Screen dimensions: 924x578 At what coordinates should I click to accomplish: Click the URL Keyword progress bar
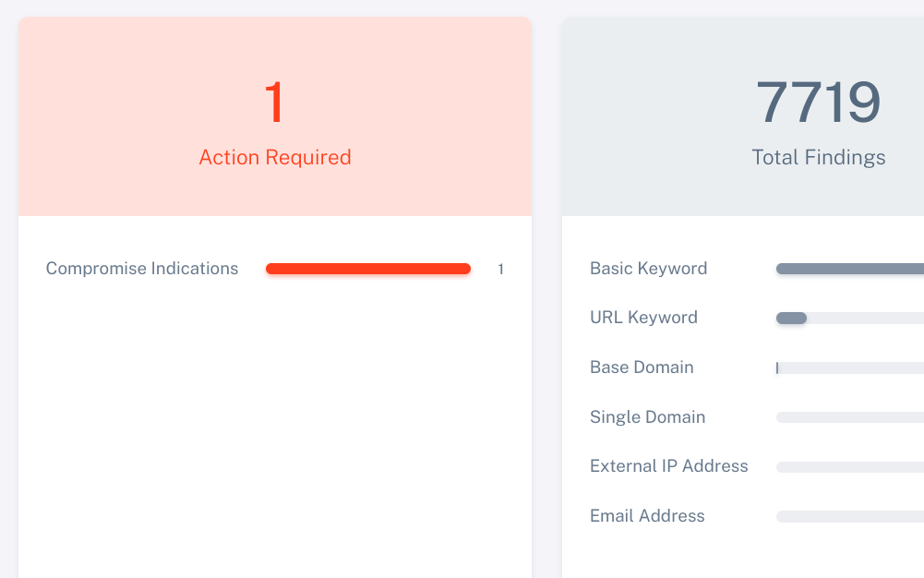pos(850,319)
